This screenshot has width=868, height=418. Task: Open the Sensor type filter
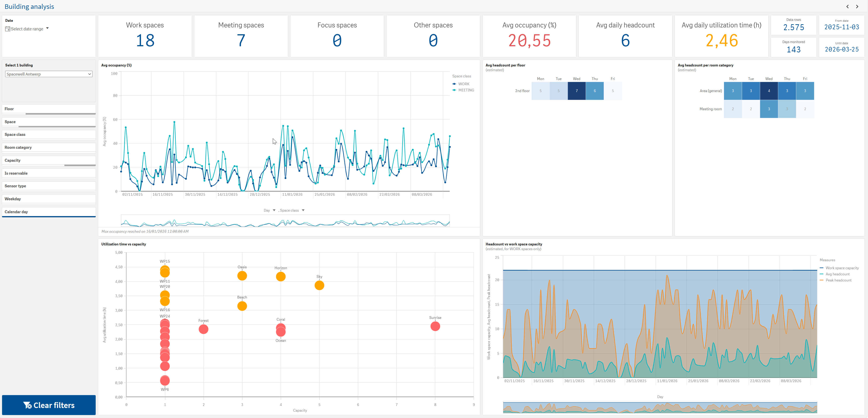(x=49, y=186)
